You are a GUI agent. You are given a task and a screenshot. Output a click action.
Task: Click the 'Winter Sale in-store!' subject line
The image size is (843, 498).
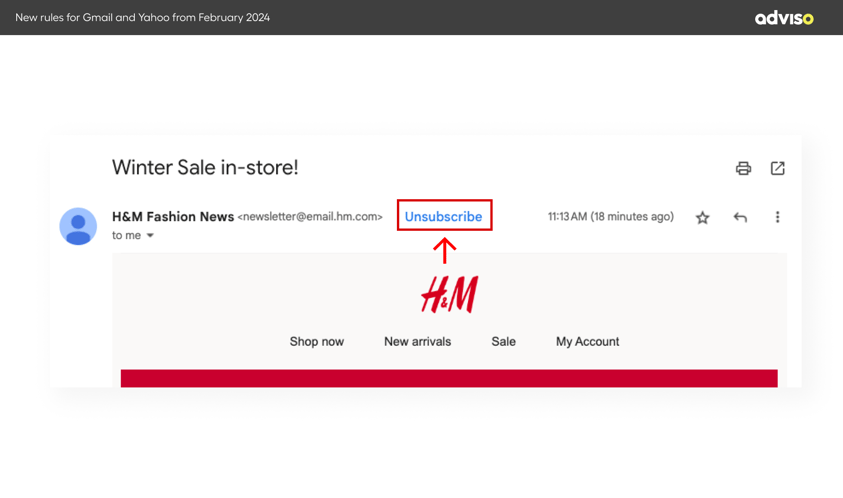(205, 168)
